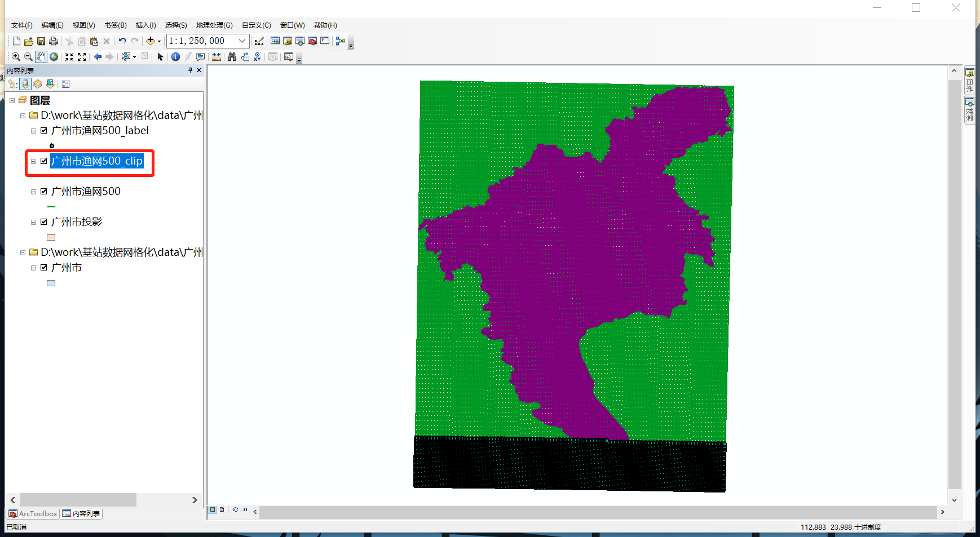
Task: List layers by selection
Action: click(50, 84)
